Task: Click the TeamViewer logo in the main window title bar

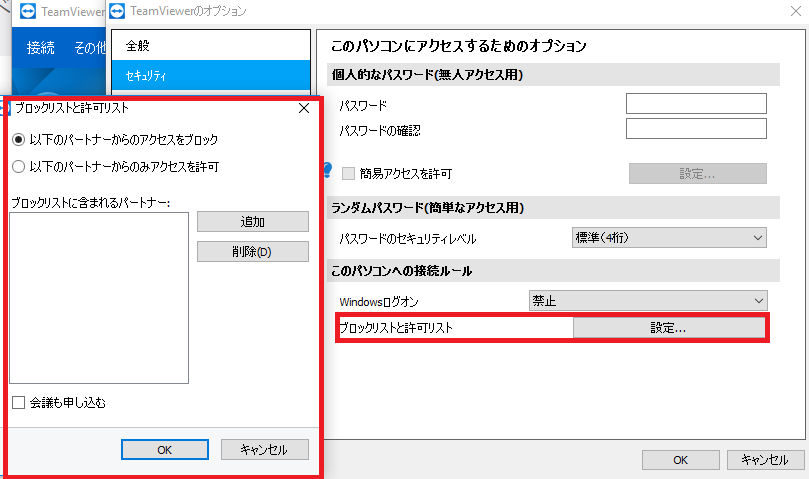Action: (29, 13)
